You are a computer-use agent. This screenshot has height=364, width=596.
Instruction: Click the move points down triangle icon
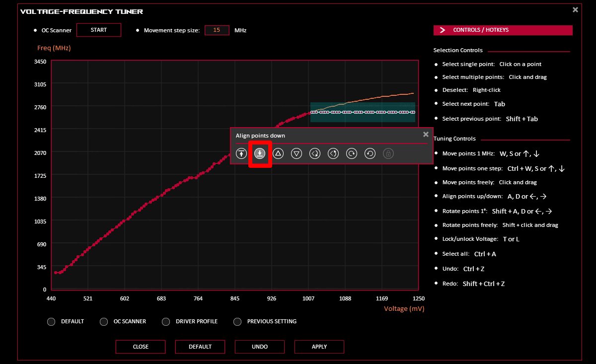pyautogui.click(x=296, y=153)
